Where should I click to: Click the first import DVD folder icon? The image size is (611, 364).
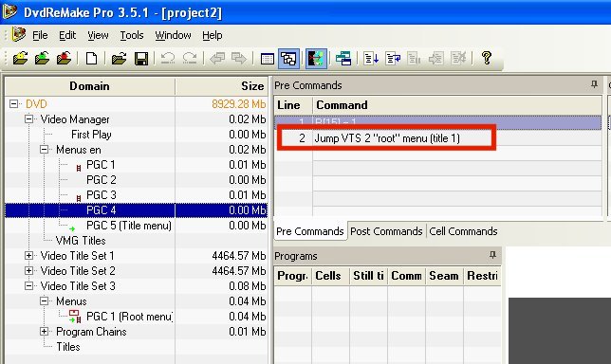20,59
